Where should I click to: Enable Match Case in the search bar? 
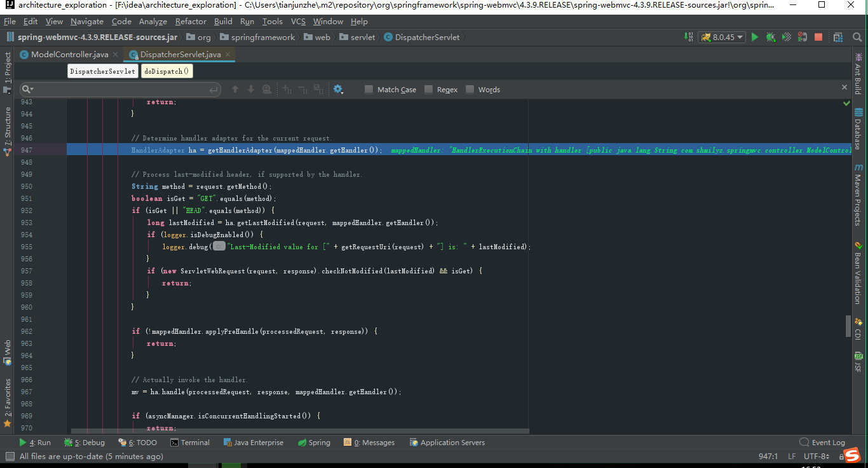tap(369, 89)
